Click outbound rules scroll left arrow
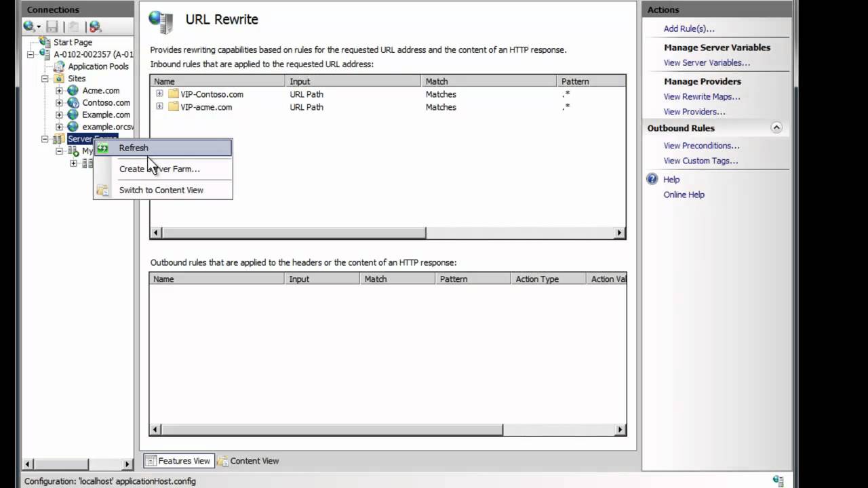 coord(156,430)
